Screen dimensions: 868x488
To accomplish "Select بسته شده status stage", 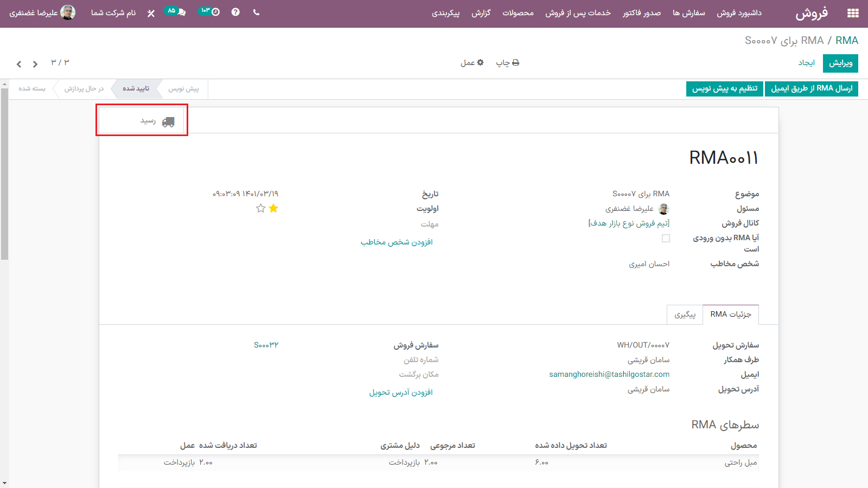I will coord(32,88).
